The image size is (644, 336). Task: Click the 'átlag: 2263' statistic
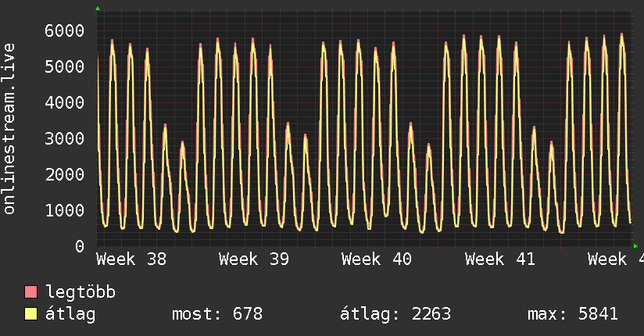(395, 314)
